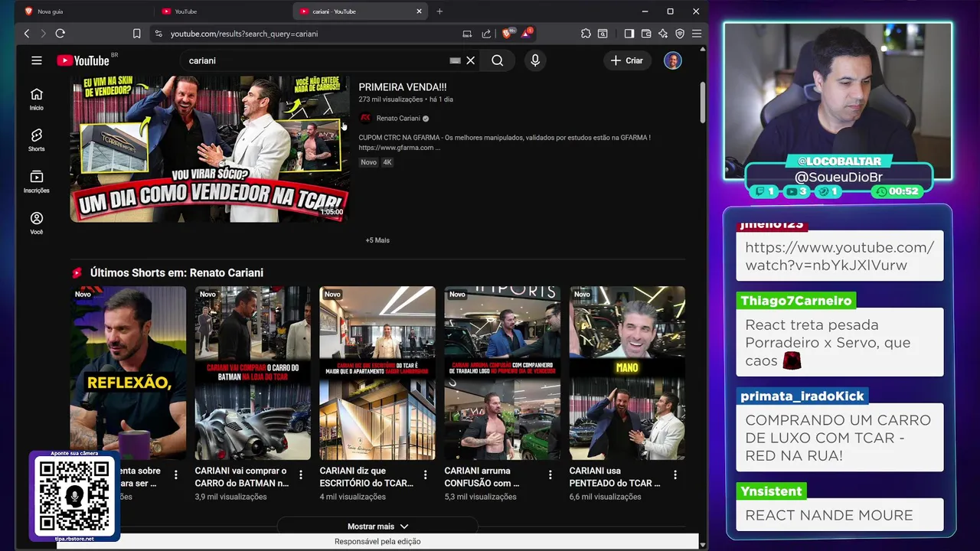Open CARIANI vai comprar o CARRO title

click(x=242, y=477)
